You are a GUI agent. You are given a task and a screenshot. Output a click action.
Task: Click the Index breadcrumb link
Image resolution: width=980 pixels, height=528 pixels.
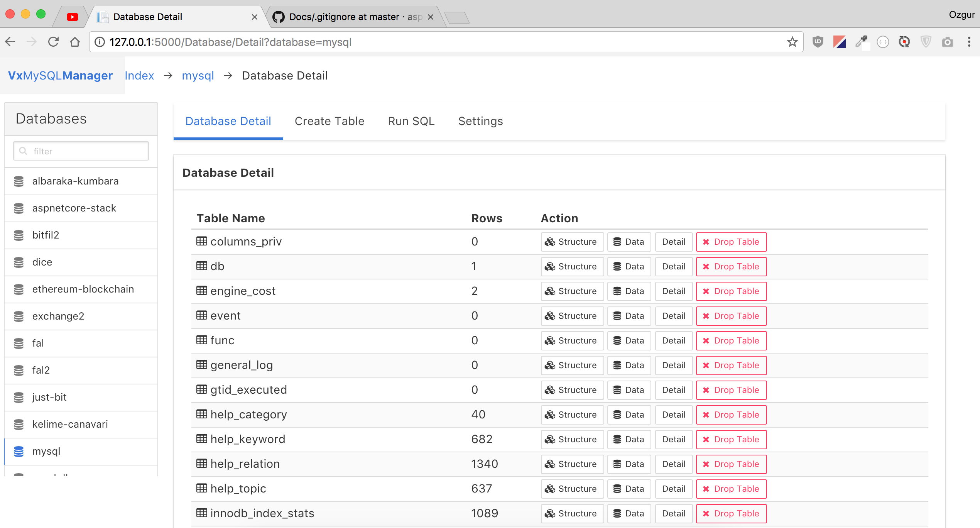[x=139, y=76]
